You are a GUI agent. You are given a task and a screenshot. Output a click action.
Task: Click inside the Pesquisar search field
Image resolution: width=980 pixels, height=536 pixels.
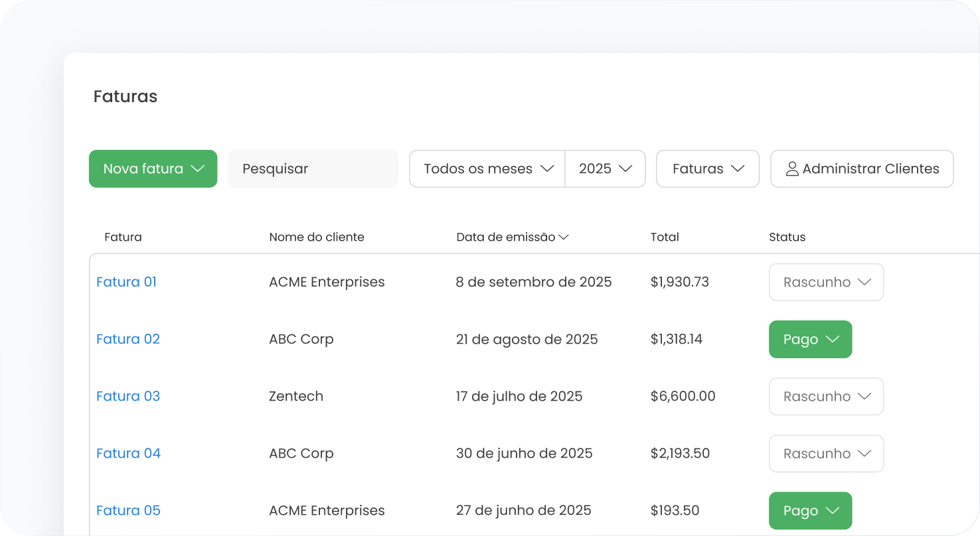click(312, 168)
